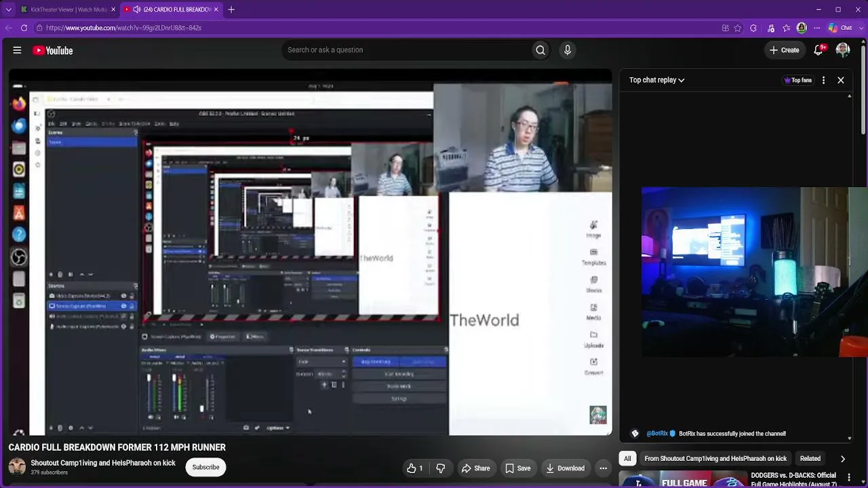Like the video with thumbs up
This screenshot has height=488, width=868.
coord(414,468)
